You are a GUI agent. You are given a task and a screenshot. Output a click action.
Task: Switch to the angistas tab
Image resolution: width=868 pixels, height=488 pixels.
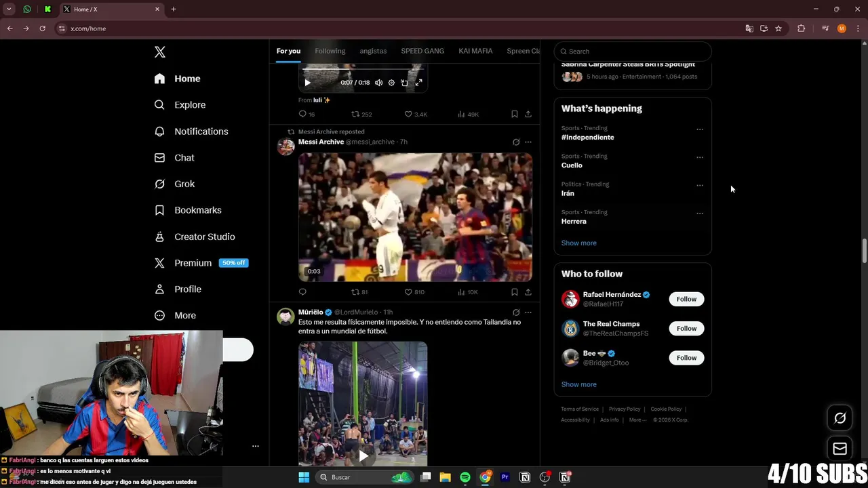pyautogui.click(x=373, y=51)
